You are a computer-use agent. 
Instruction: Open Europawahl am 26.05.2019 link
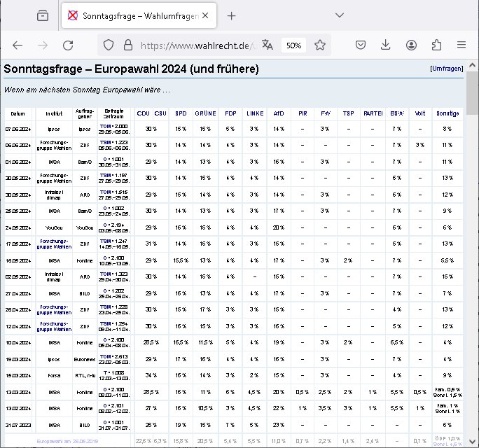coord(67,441)
